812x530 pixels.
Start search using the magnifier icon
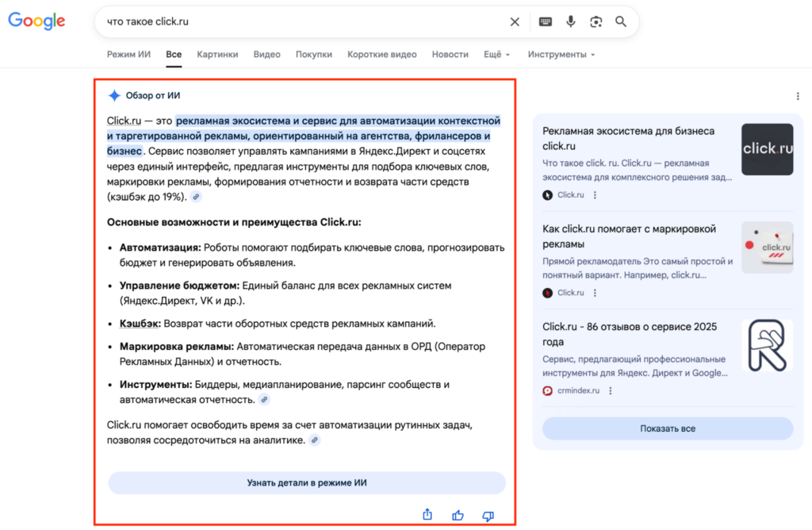click(622, 22)
